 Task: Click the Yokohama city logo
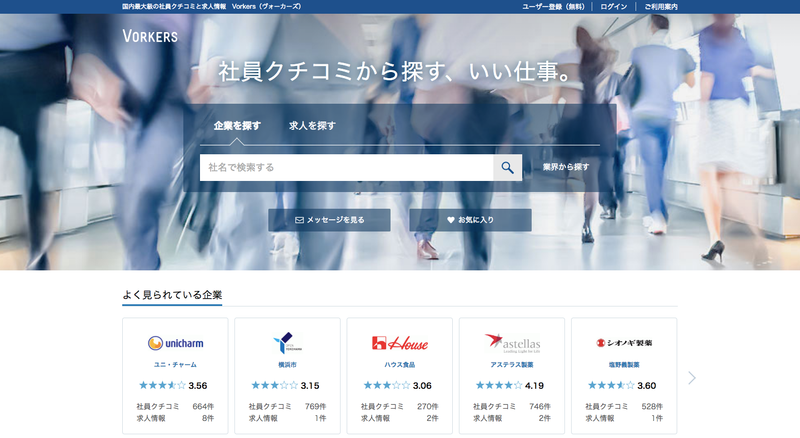pyautogui.click(x=287, y=343)
